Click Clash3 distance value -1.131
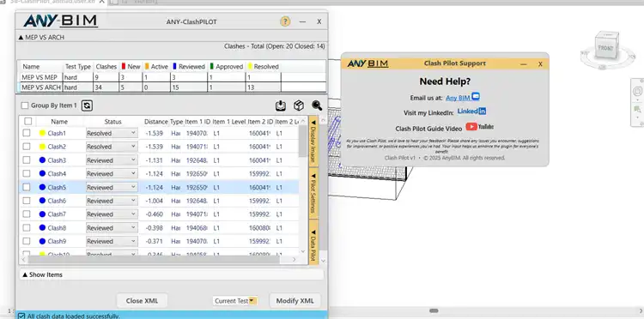644x319 pixels. pyautogui.click(x=154, y=159)
